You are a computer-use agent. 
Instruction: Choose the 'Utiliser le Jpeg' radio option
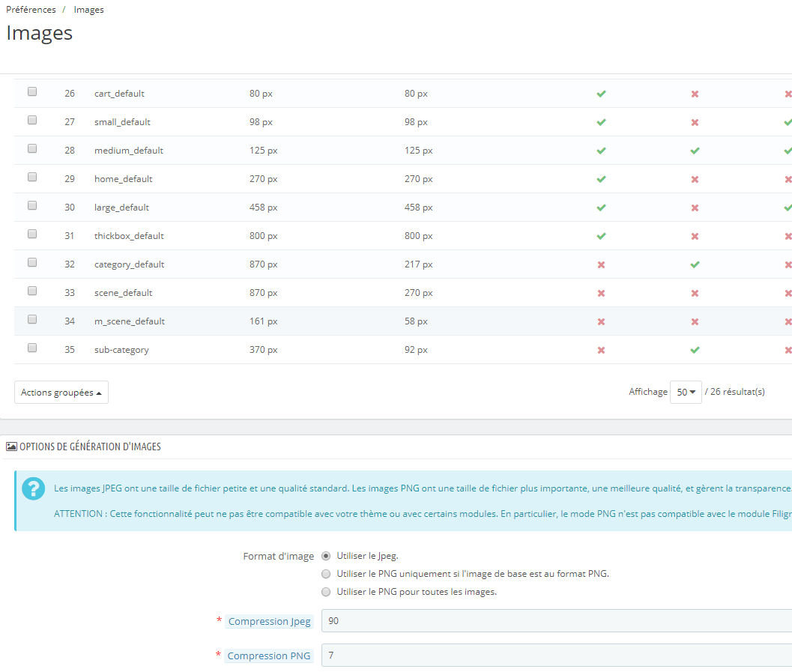[326, 556]
